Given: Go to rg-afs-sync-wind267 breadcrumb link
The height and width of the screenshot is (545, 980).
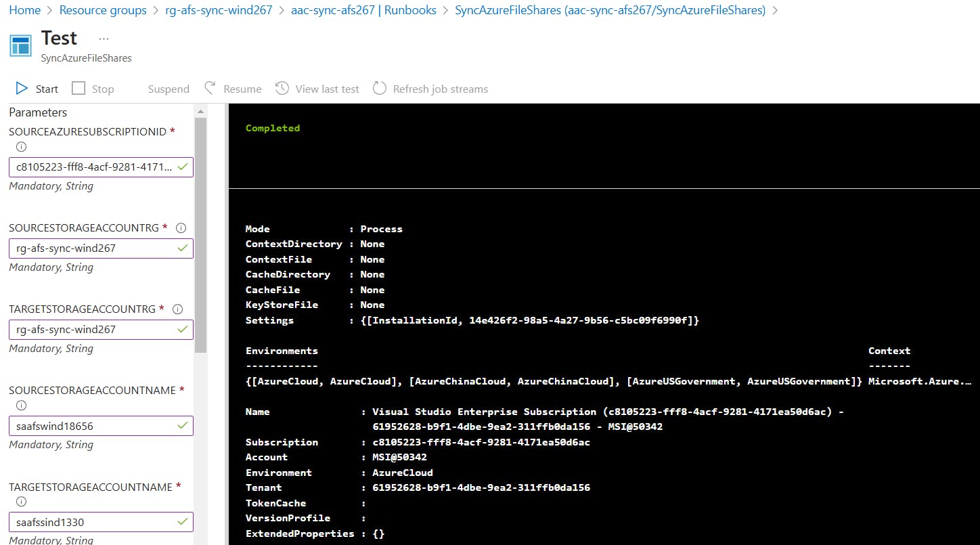Looking at the screenshot, I should 218,9.
